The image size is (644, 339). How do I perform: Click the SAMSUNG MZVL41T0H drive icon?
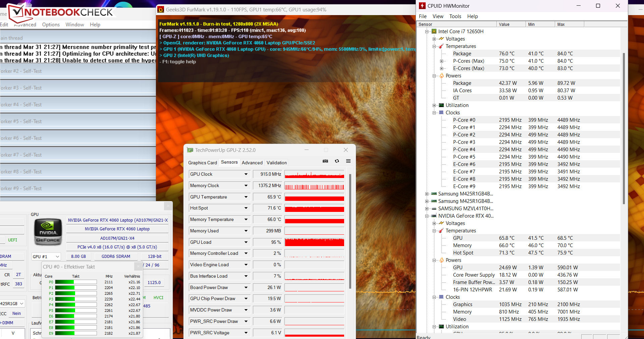pos(434,209)
